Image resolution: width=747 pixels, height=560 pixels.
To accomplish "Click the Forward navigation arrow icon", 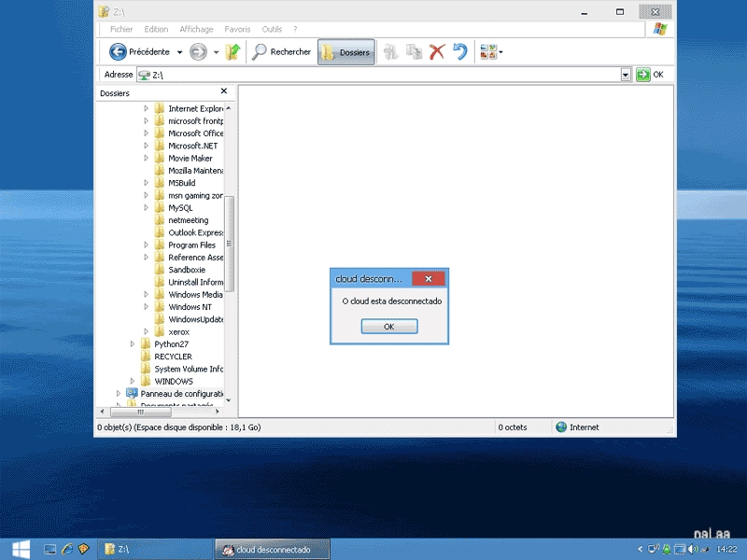I will (198, 52).
